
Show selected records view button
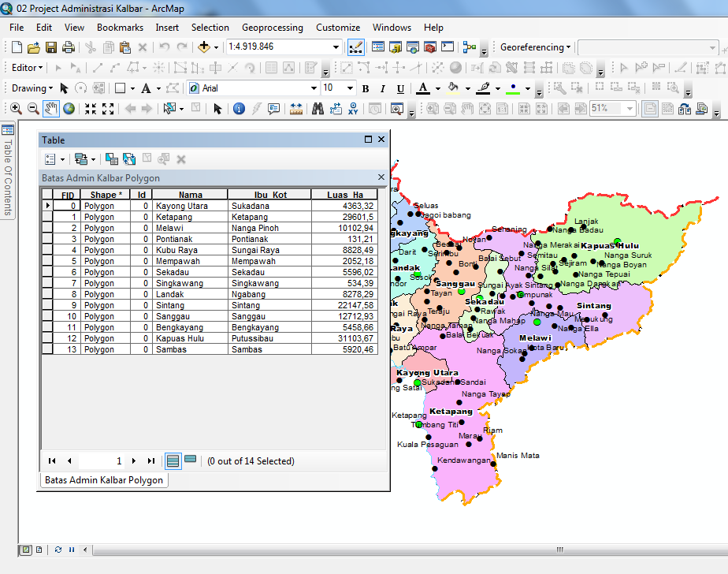[x=191, y=460]
